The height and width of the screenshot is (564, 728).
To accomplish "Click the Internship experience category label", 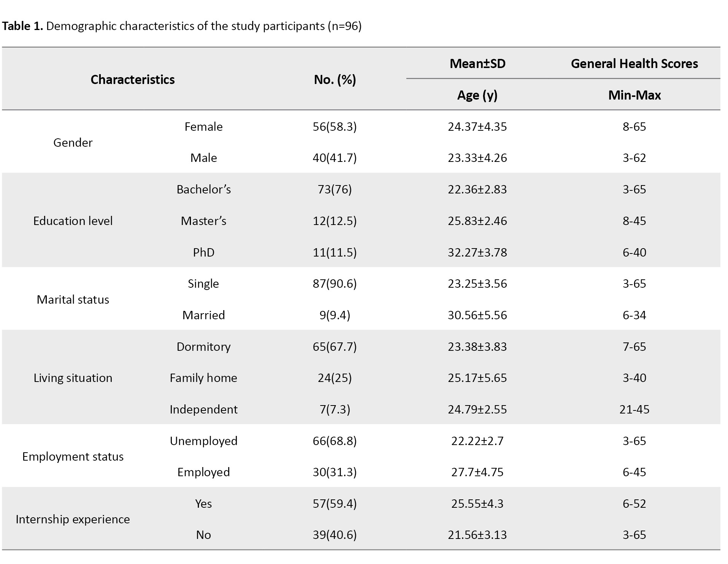I will (73, 519).
